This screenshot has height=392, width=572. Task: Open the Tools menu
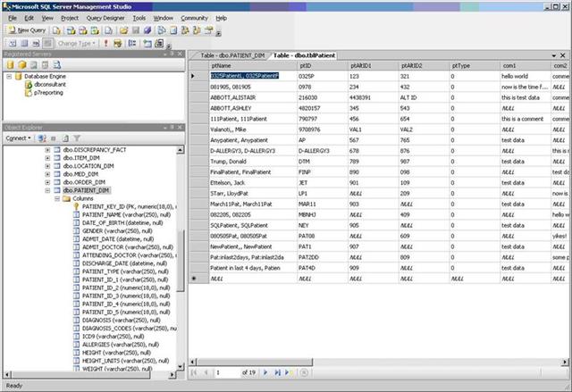coord(139,18)
